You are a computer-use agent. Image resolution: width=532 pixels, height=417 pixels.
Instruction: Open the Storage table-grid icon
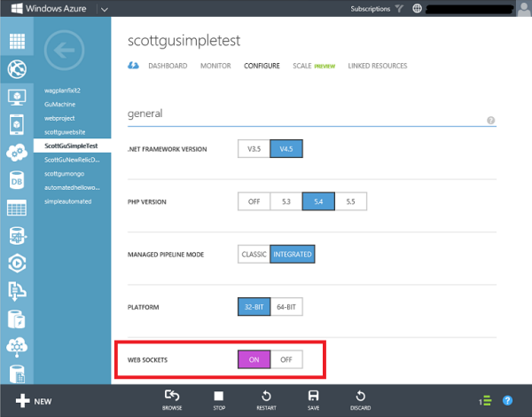pyautogui.click(x=17, y=208)
